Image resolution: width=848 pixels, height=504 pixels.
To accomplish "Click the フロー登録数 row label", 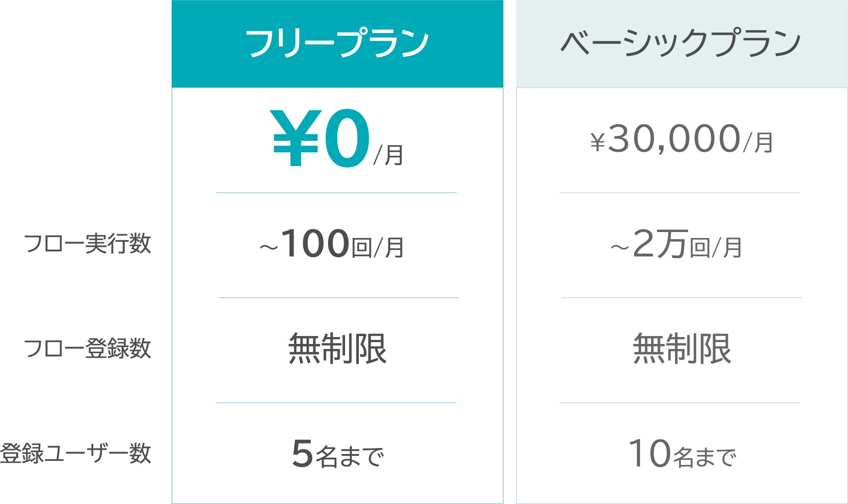I will 87,349.
